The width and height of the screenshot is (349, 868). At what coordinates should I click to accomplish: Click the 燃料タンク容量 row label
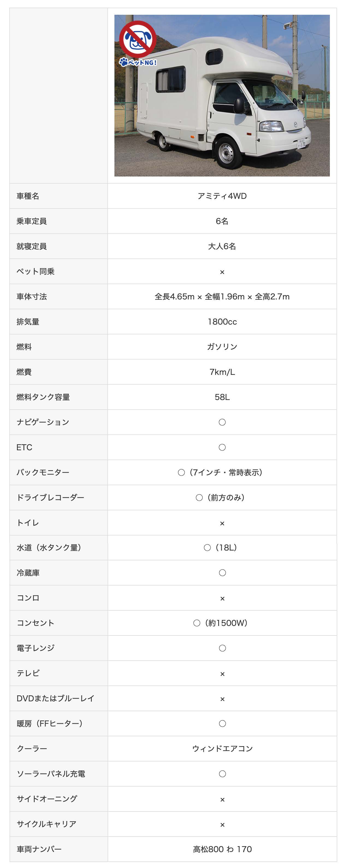[x=43, y=397]
